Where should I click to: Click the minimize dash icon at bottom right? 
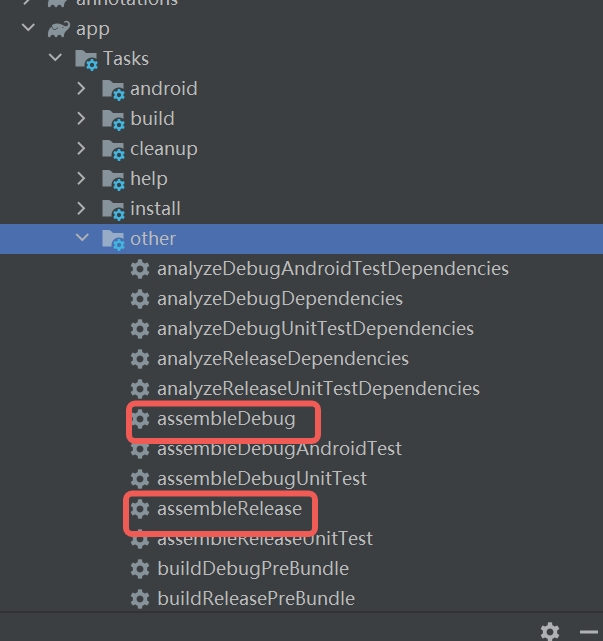coord(588,631)
